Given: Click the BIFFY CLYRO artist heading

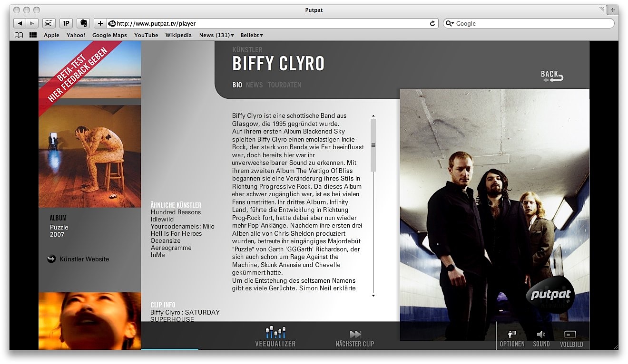Looking at the screenshot, I should [x=278, y=63].
